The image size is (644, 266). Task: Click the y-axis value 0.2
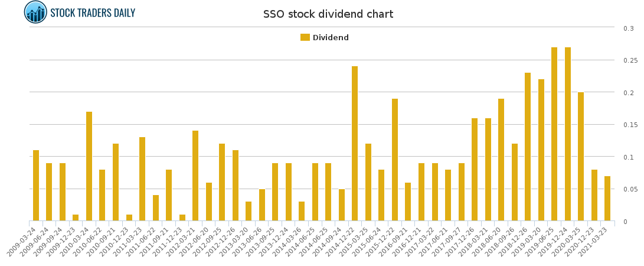point(629,93)
